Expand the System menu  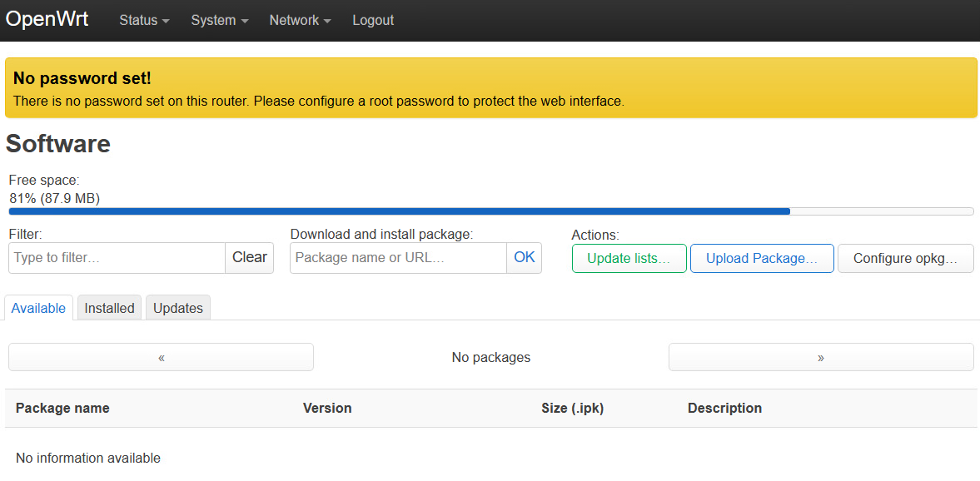pos(219,20)
